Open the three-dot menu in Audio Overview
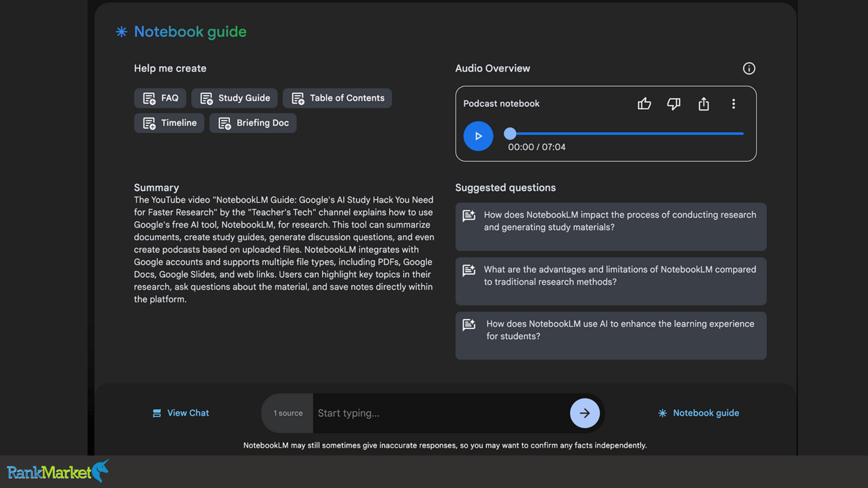 pyautogui.click(x=733, y=104)
